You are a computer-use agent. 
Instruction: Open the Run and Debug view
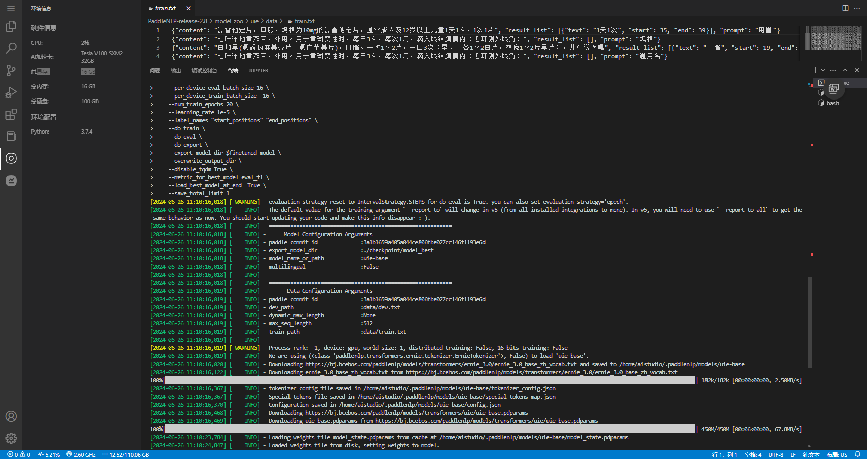(11, 92)
